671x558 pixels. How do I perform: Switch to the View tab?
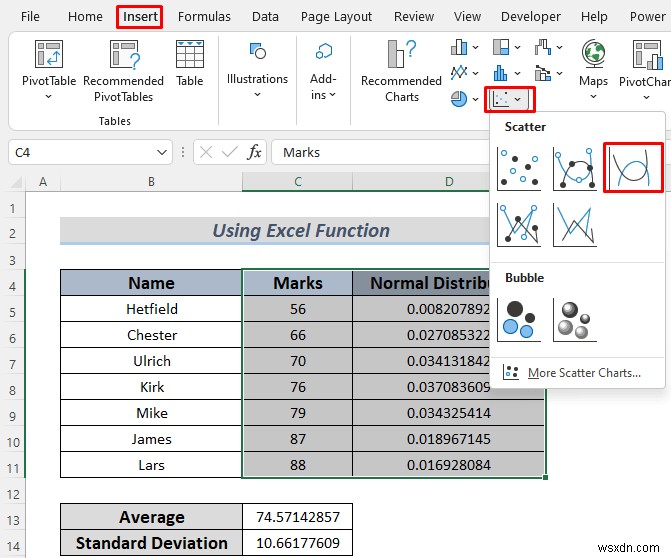467,17
